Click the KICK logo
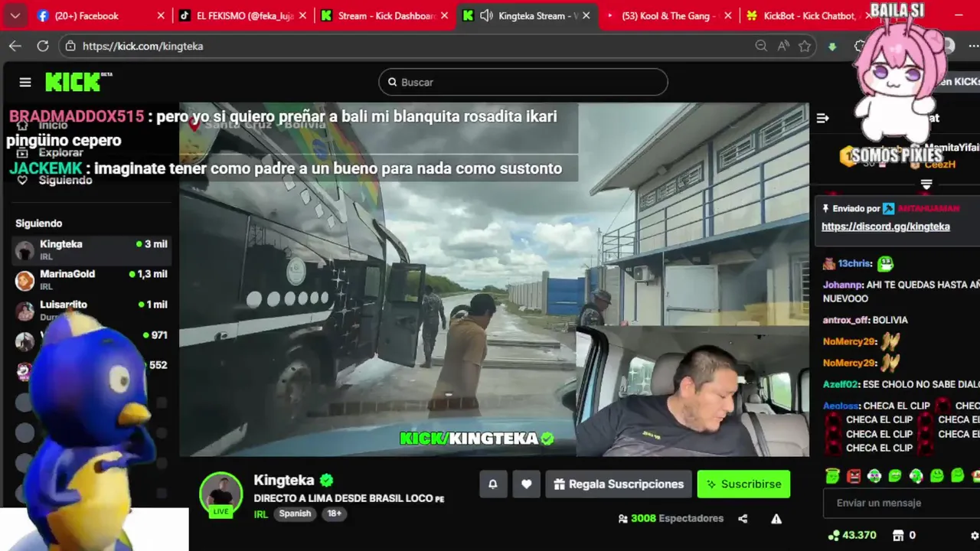 click(x=79, y=82)
